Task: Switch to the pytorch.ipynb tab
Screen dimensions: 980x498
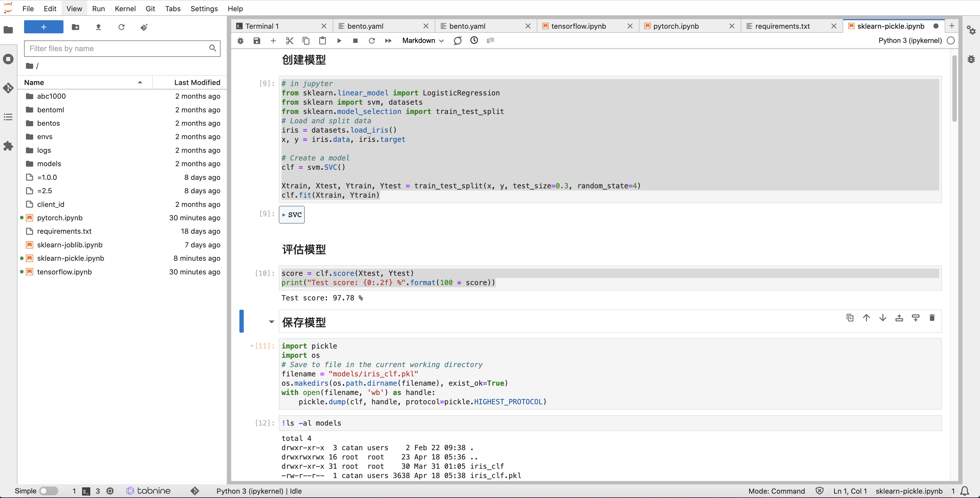Action: 676,26
